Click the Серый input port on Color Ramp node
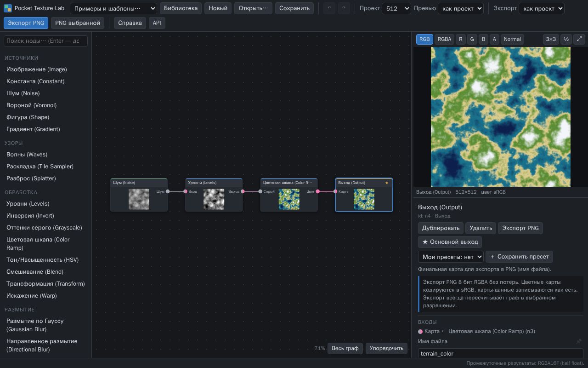Screen dimensions: 588x368 pos(260,191)
